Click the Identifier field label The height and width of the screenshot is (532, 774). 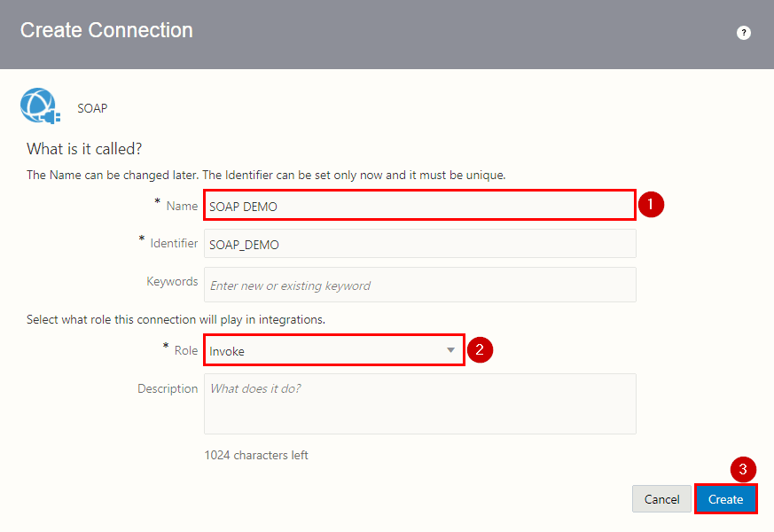(x=174, y=243)
